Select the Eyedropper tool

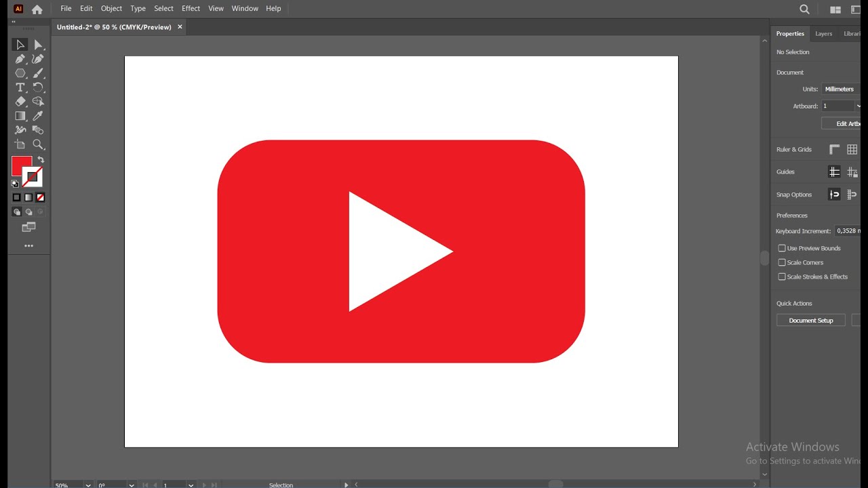click(38, 116)
